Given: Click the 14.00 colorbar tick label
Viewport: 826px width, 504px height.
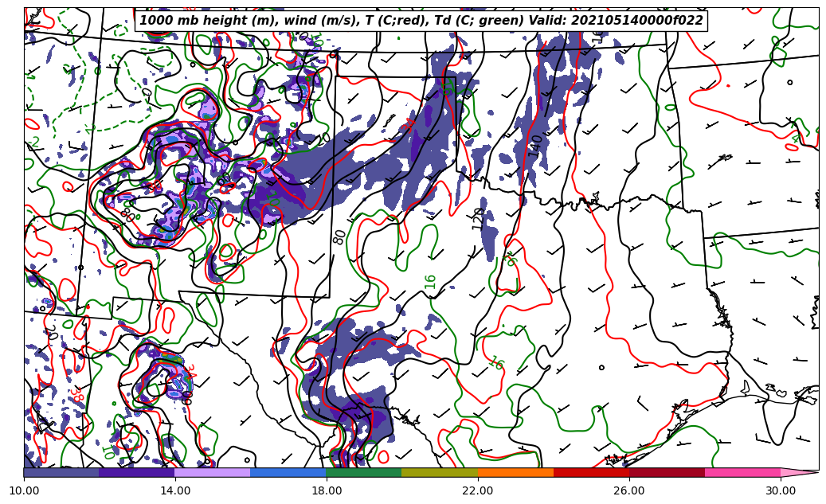Looking at the screenshot, I should click(175, 490).
